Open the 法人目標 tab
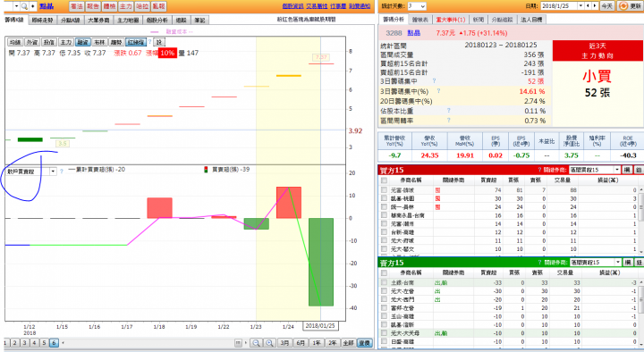Image resolution: width=644 pixels, height=352 pixels. click(531, 20)
